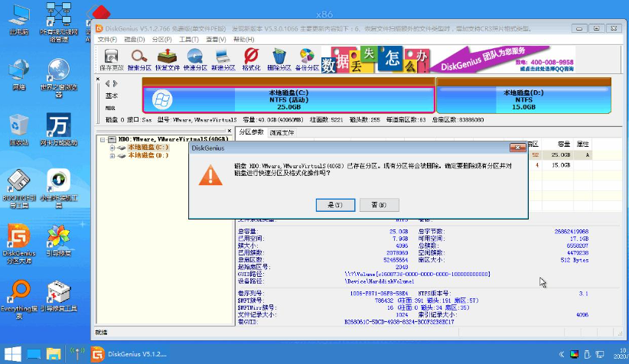Select the D: 15.0GB partition bar
Screen dimensions: 629x364
click(523, 99)
